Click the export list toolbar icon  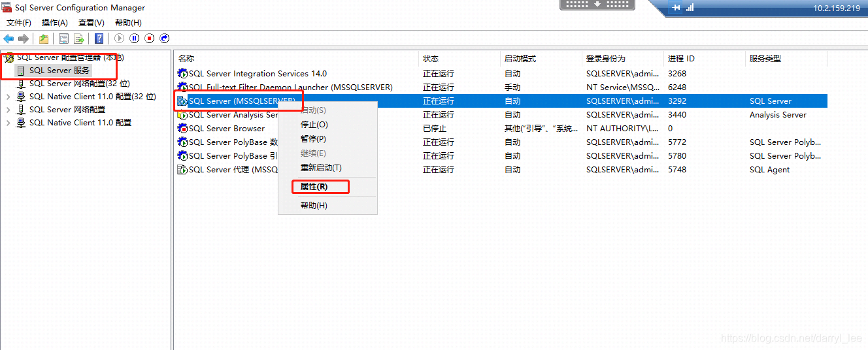click(79, 39)
